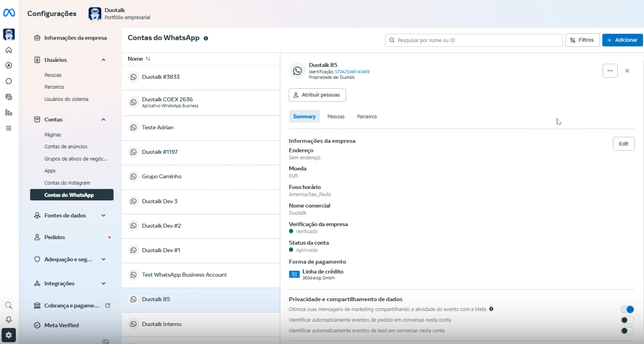Screen dimensions: 644x344
Task: Open Grupos de ativos de negócios in sidebar
Action: pos(76,159)
